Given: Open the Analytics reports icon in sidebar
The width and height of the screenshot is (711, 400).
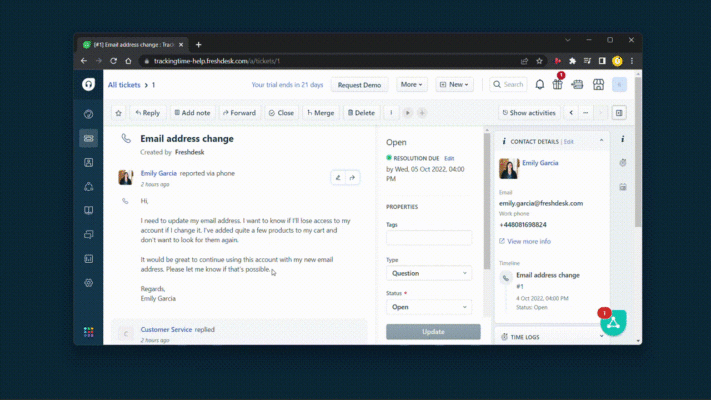Looking at the screenshot, I should pos(88,259).
